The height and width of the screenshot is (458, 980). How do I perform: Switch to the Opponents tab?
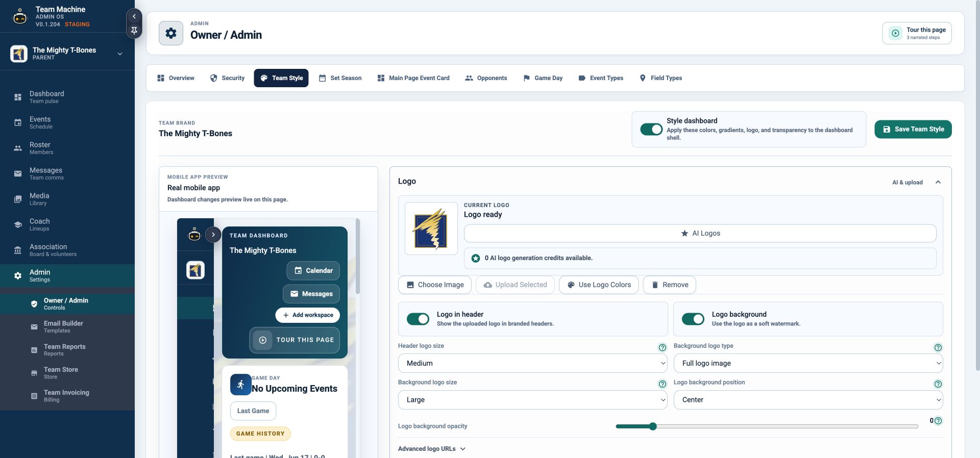[486, 78]
